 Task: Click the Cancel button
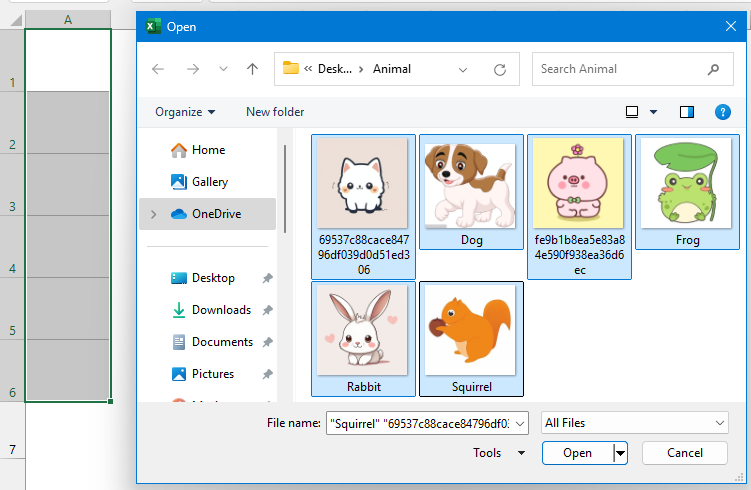(x=684, y=453)
